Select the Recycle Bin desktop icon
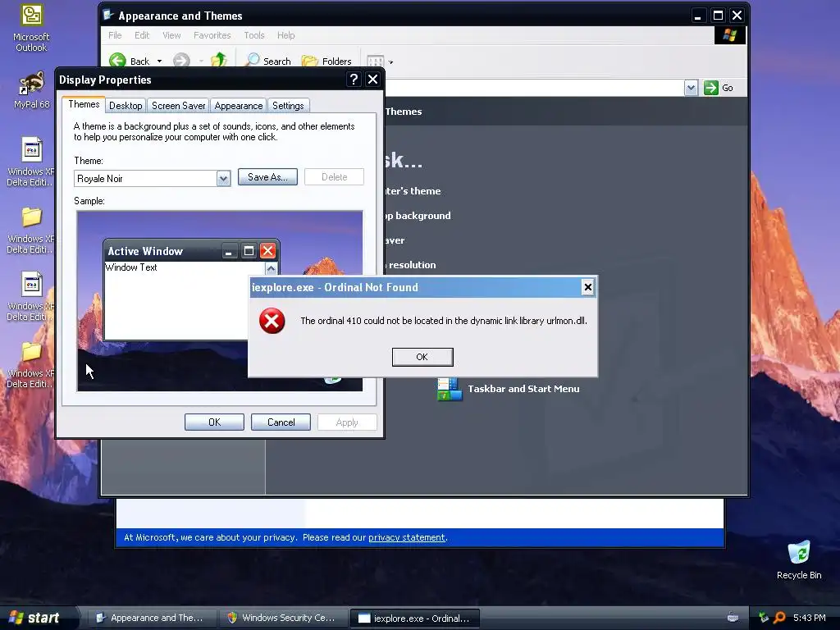The width and height of the screenshot is (840, 630). [799, 559]
